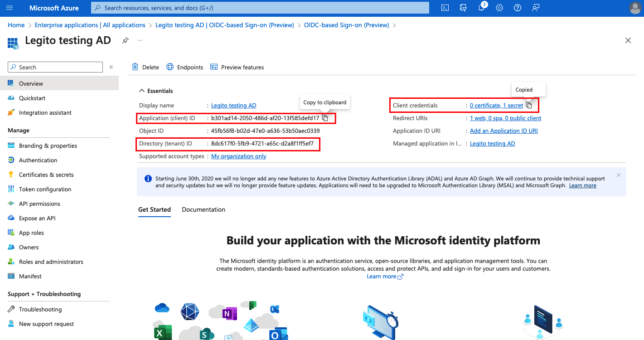The image size is (644, 340).
Task: Open the Feedback icon in top bar
Action: coord(536,8)
